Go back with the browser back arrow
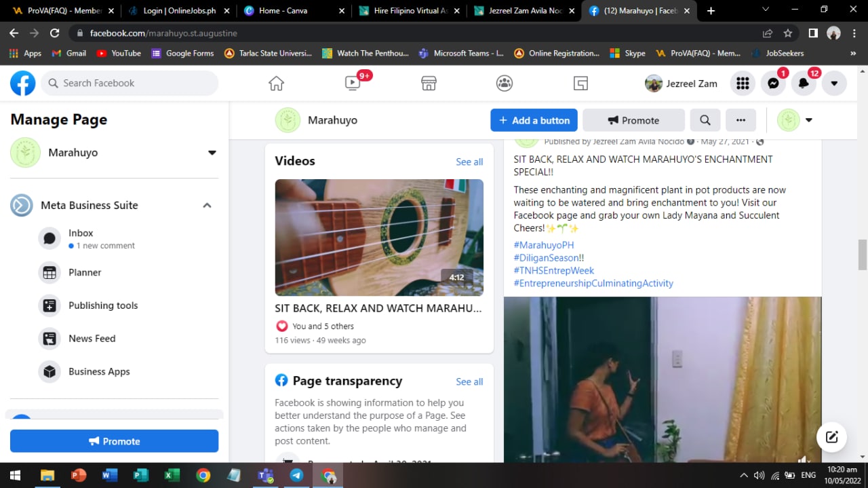This screenshot has height=488, width=868. (14, 33)
